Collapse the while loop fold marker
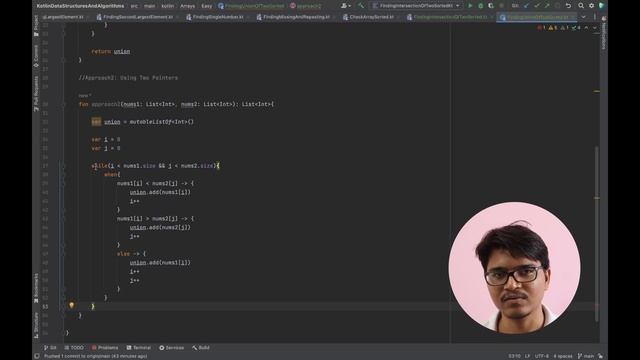Image resolution: width=640 pixels, height=360 pixels. [x=63, y=166]
